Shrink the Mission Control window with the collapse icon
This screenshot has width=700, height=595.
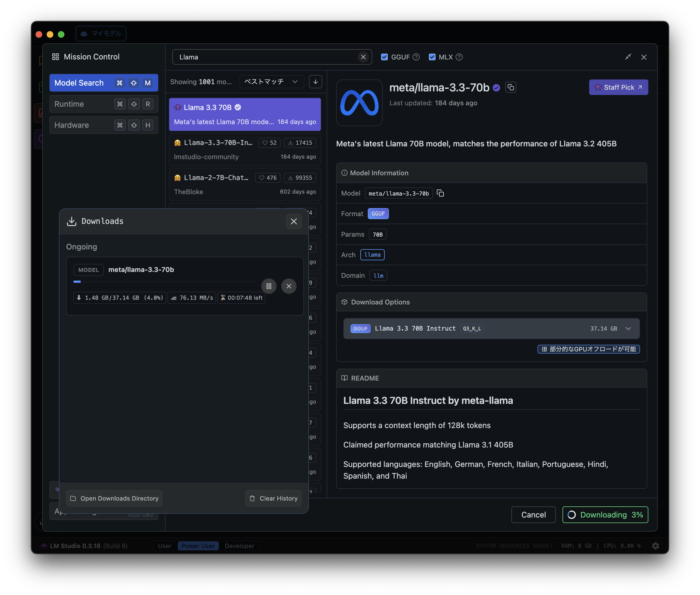coord(628,57)
